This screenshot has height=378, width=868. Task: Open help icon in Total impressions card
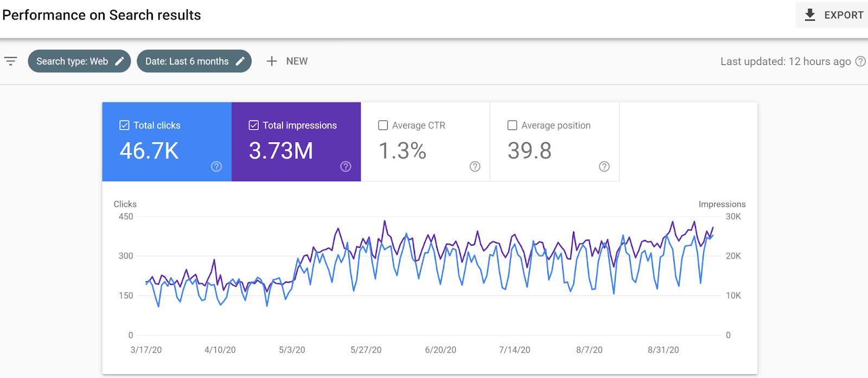pyautogui.click(x=346, y=166)
